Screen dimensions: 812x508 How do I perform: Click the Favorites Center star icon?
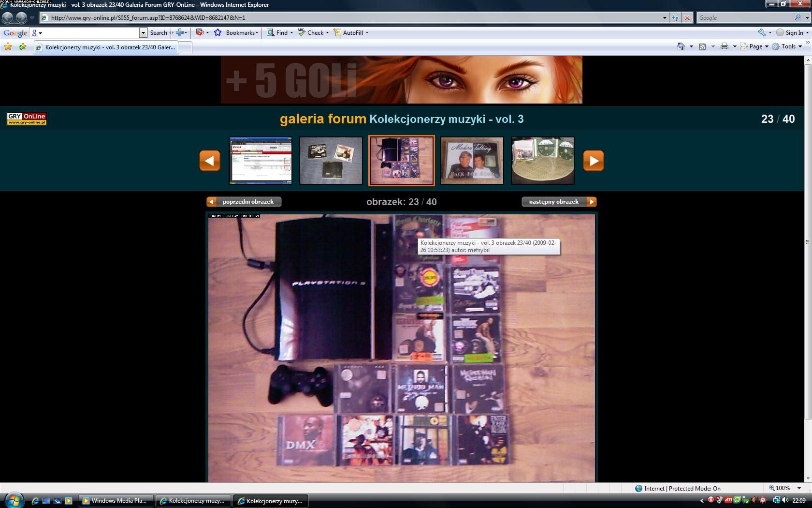click(x=8, y=47)
